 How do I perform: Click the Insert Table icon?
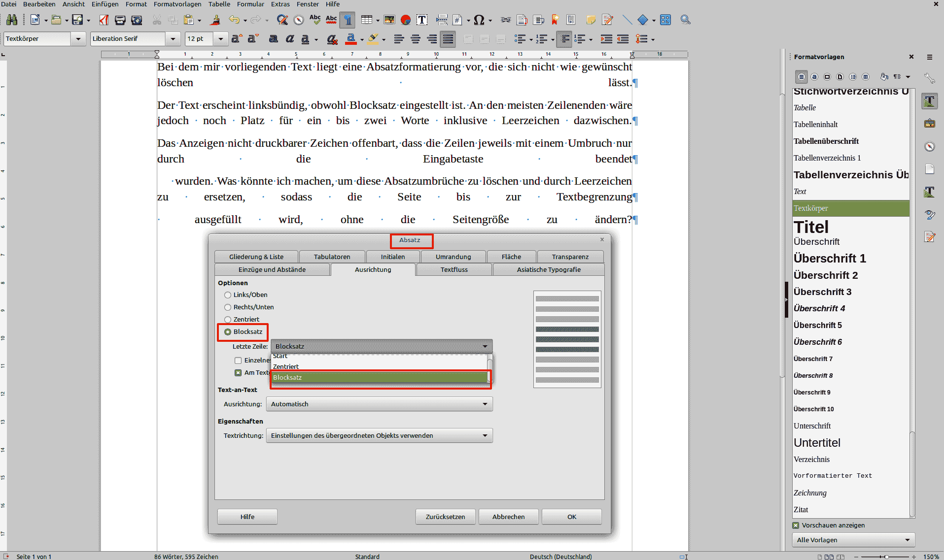coord(366,20)
